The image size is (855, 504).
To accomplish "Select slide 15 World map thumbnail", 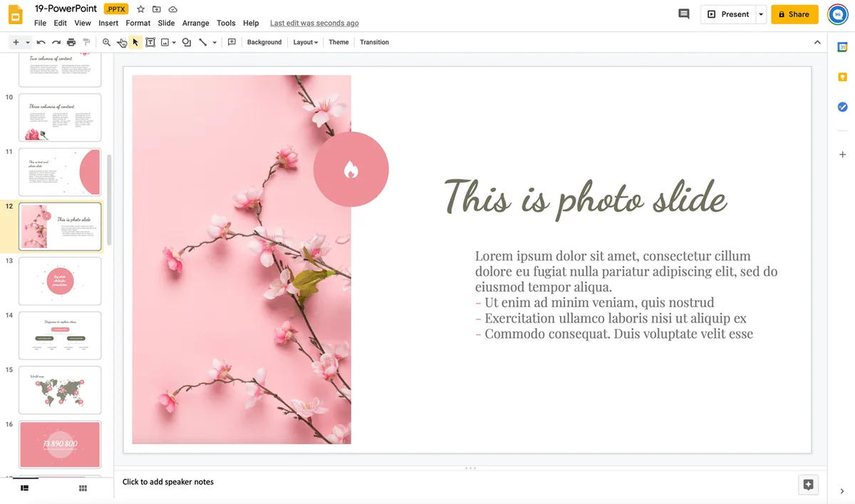I will [60, 390].
